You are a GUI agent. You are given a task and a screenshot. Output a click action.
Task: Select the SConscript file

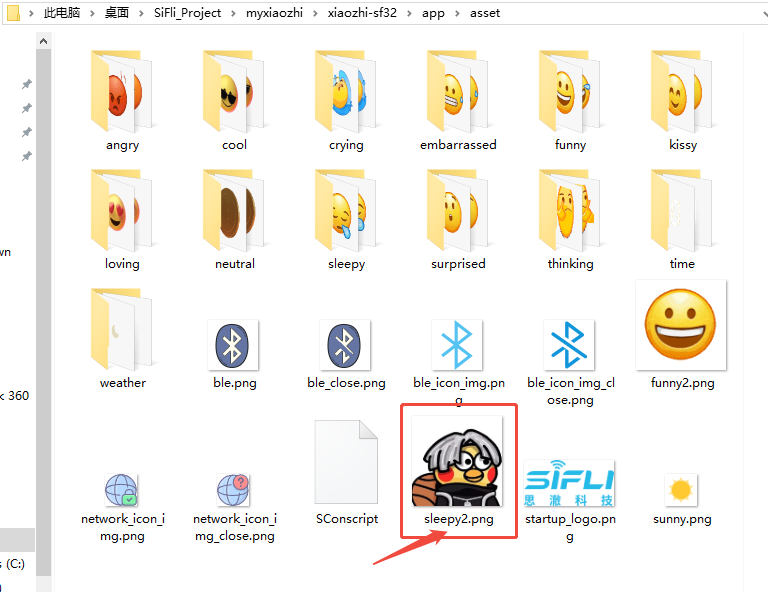346,473
